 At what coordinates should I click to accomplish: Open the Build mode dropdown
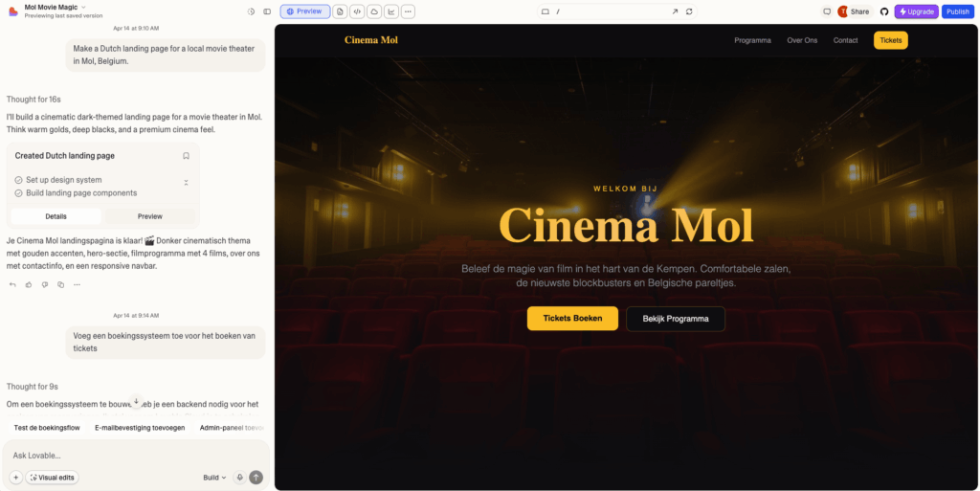pos(214,478)
